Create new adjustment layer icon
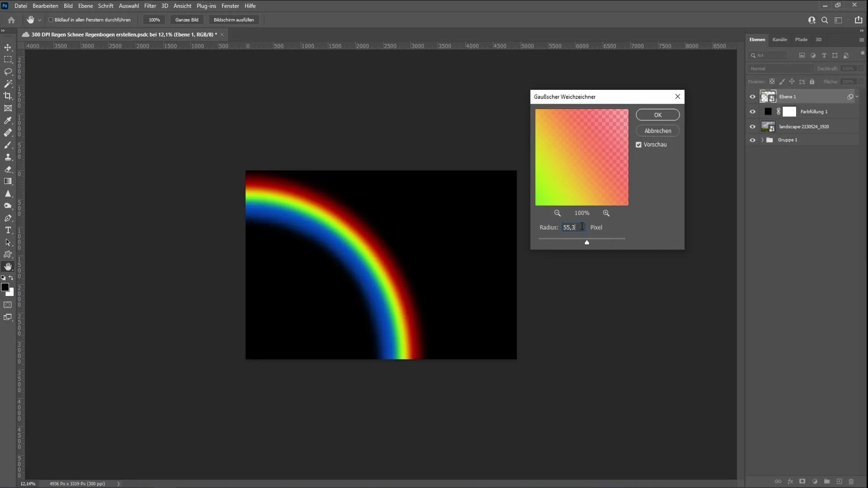This screenshot has width=868, height=488. tap(815, 482)
